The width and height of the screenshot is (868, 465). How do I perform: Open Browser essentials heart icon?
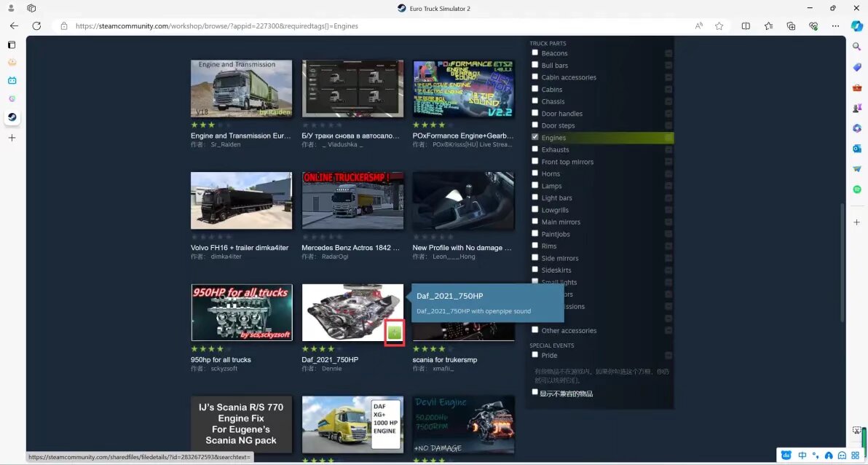click(813, 26)
